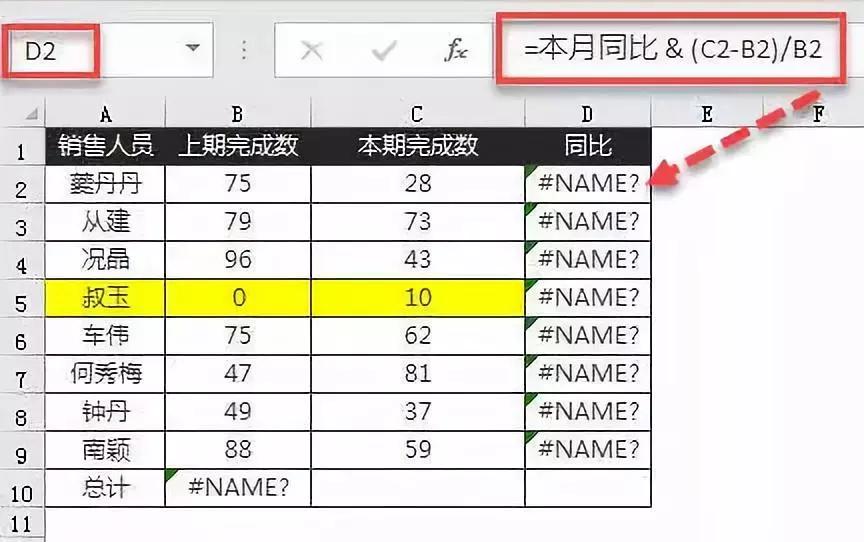The width and height of the screenshot is (864, 542).
Task: Confirm the formula with the checkmark icon
Action: coord(384,51)
